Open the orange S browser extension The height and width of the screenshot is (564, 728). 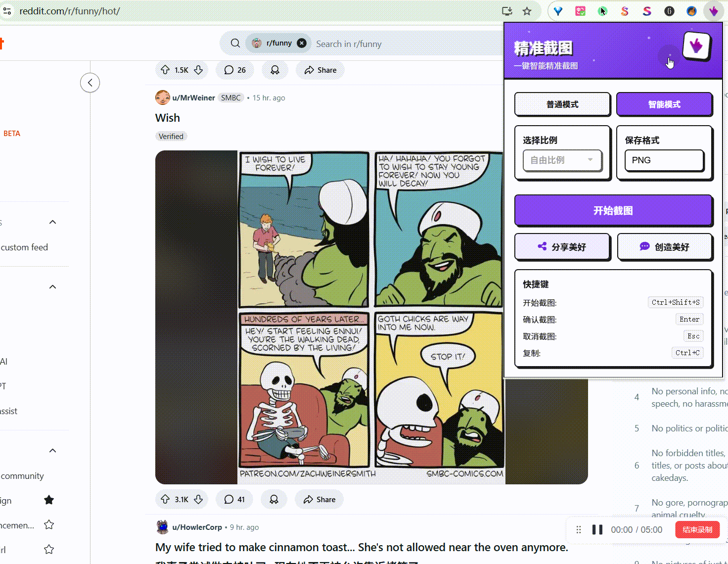[625, 11]
